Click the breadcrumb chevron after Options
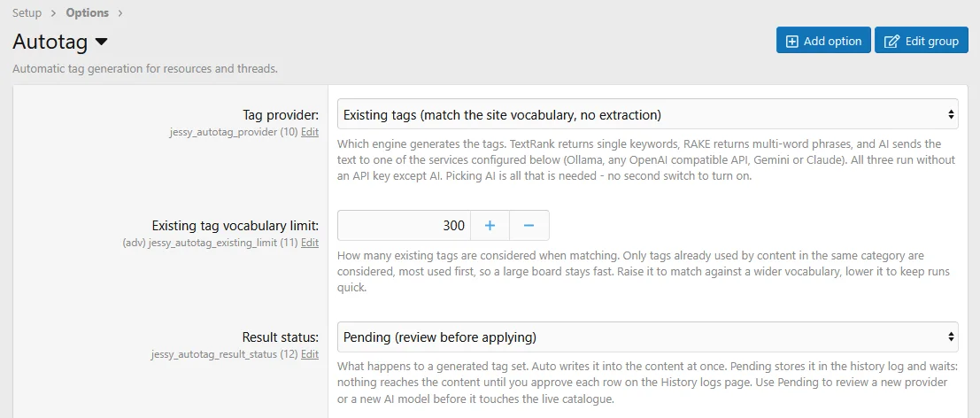980x418 pixels. pos(120,12)
